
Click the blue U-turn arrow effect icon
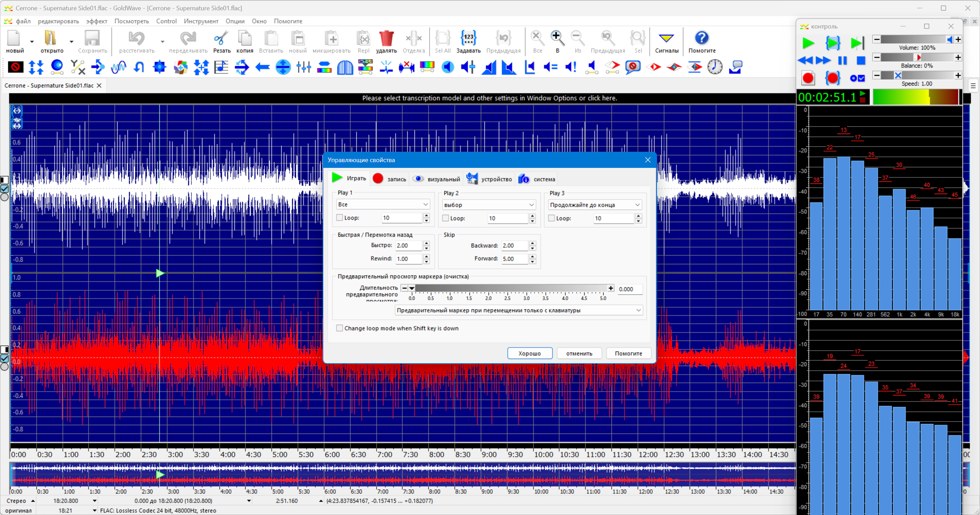[x=139, y=67]
